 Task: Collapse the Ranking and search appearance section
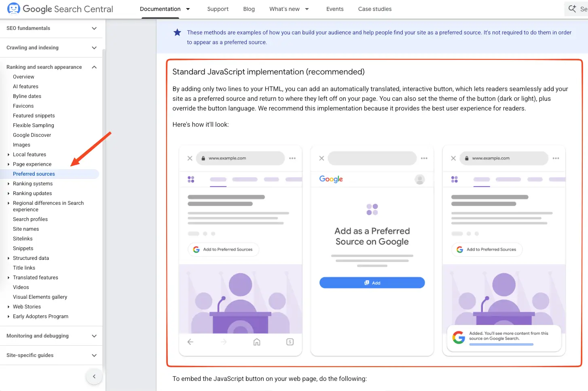[94, 67]
